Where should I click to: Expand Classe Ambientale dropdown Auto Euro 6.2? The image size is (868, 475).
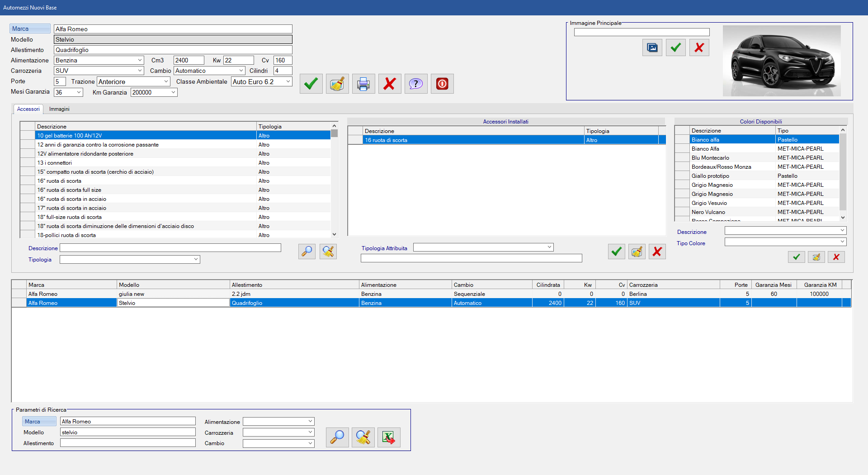tap(288, 81)
